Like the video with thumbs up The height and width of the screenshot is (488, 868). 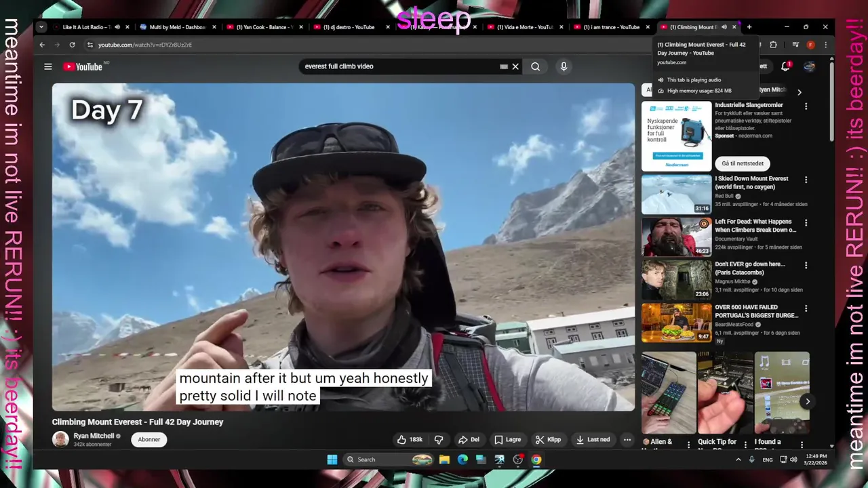410,439
